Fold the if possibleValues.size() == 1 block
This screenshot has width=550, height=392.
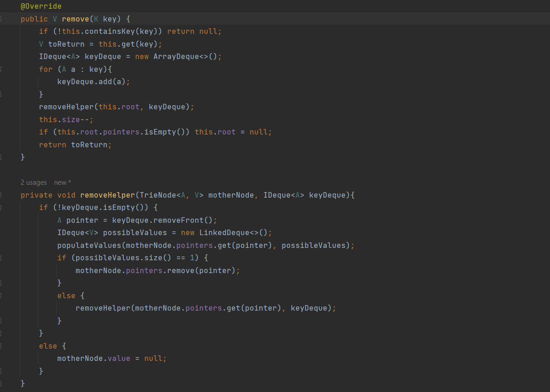[x=1, y=258]
